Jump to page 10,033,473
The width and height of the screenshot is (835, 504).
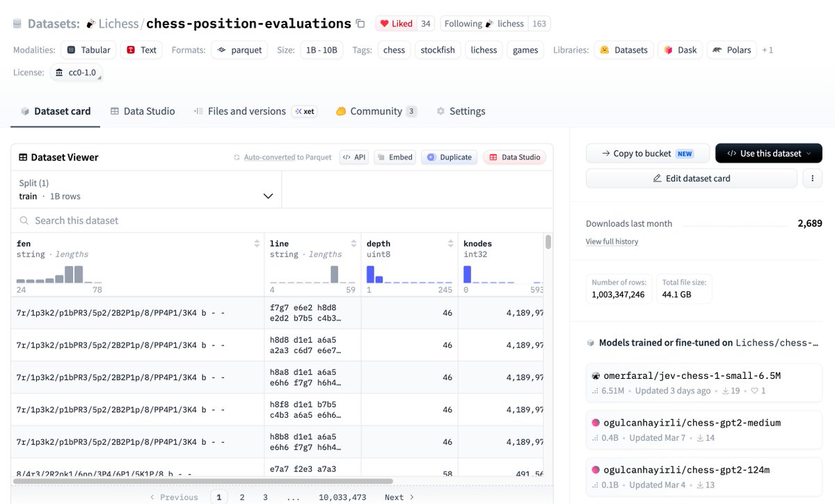pos(342,497)
